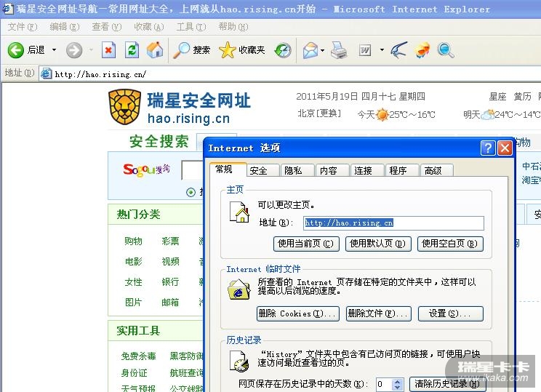Click the History page-with-clock icon
Image resolution: width=541 pixels, height=392 pixels.
point(239,361)
